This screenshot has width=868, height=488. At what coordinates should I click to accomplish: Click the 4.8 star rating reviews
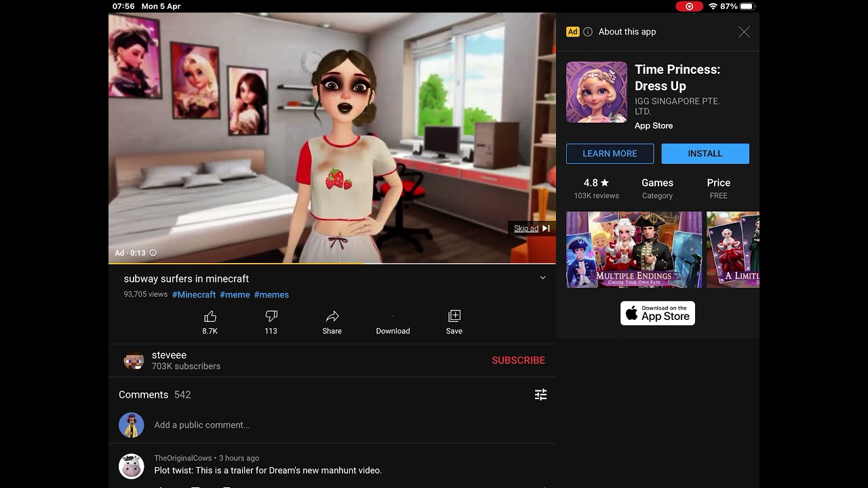pyautogui.click(x=597, y=188)
